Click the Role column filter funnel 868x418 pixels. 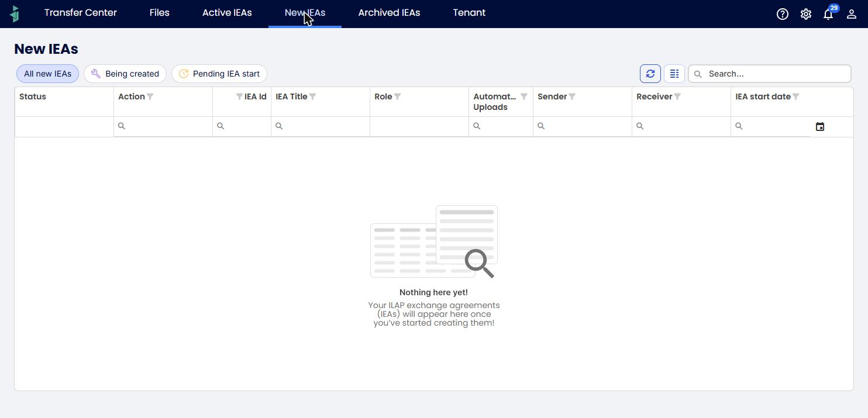pos(398,96)
